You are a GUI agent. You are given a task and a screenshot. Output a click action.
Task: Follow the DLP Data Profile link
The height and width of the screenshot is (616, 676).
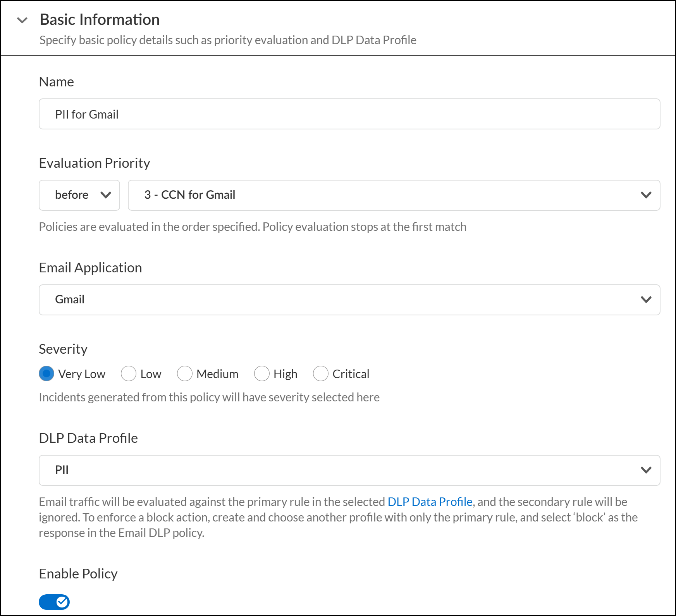430,502
